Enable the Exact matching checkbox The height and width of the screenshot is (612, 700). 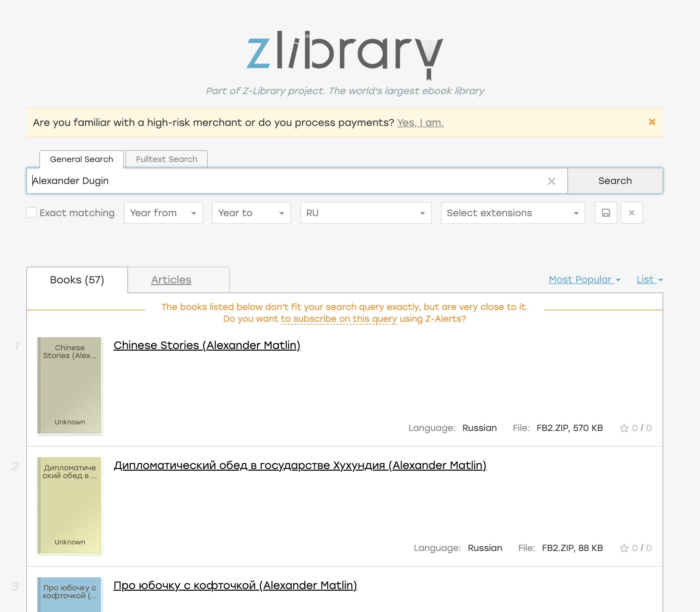[32, 213]
